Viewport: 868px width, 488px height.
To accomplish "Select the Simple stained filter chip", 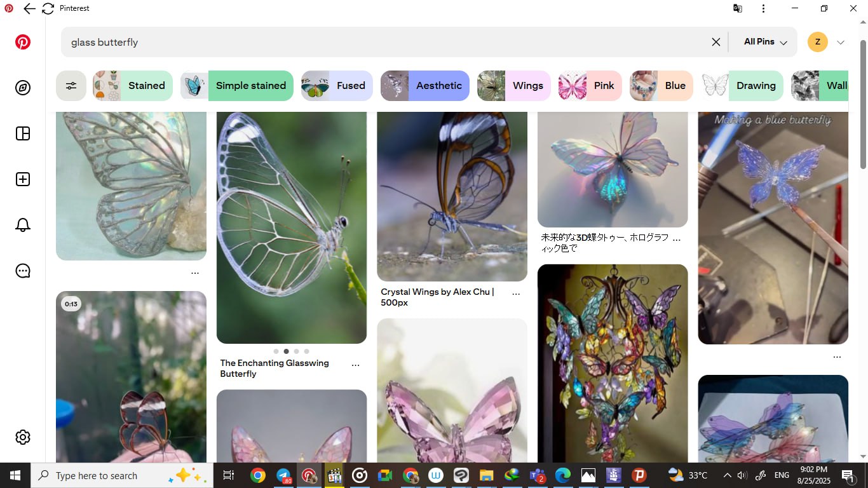I will (237, 86).
